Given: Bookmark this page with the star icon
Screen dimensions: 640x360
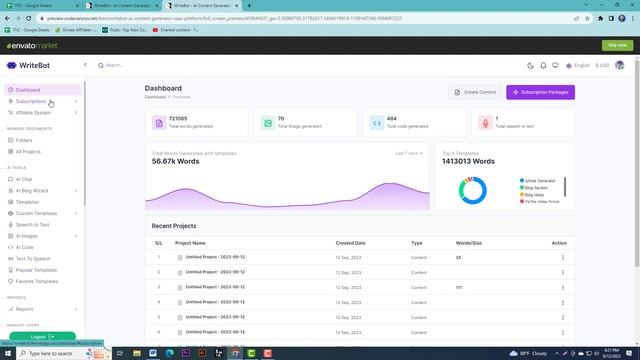Looking at the screenshot, I should point(587,18).
